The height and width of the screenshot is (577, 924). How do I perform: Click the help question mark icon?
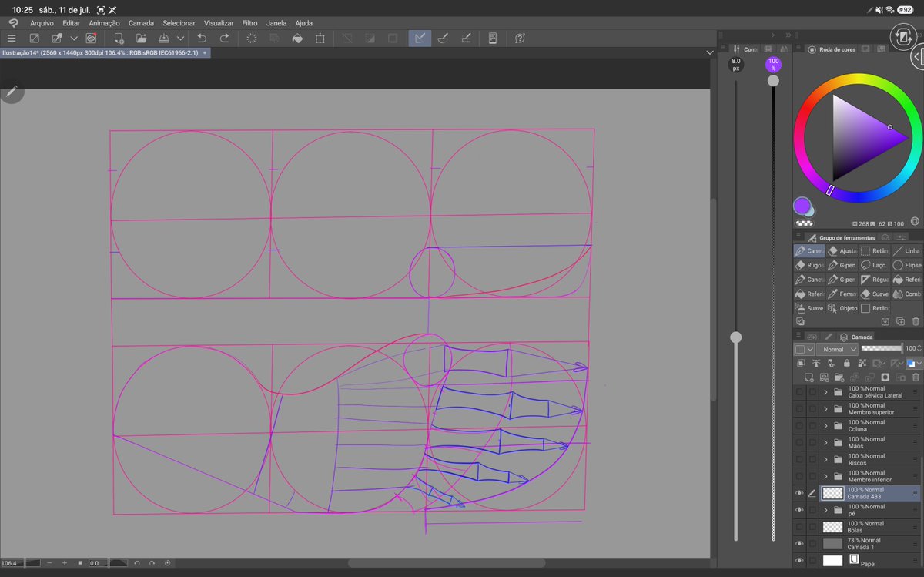(520, 38)
